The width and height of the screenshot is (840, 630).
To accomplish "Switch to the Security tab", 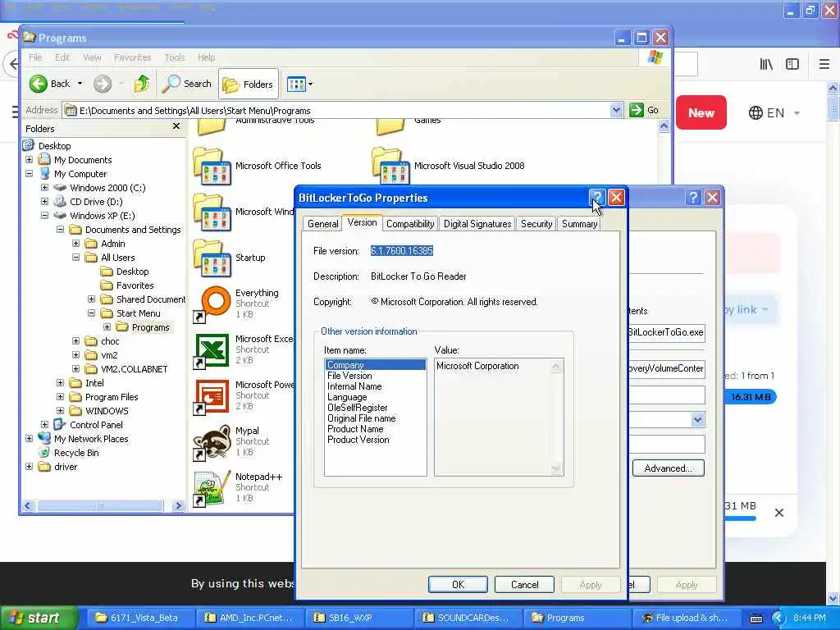I will tap(536, 224).
